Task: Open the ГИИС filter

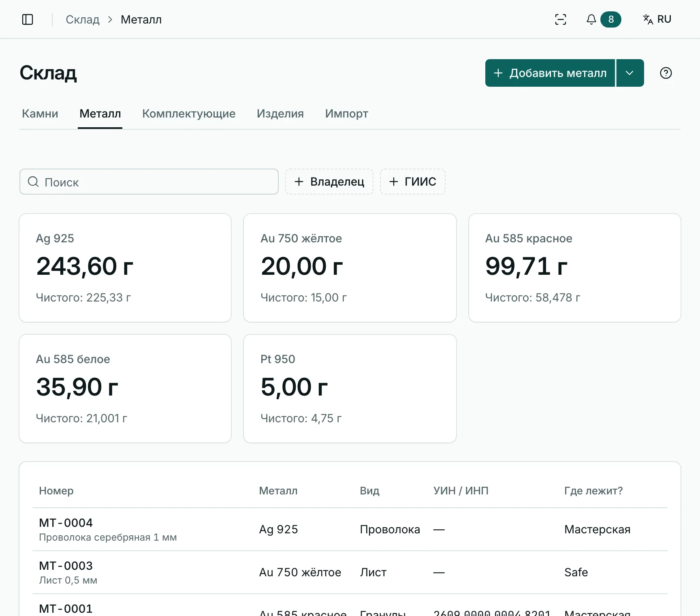Action: coord(413,182)
